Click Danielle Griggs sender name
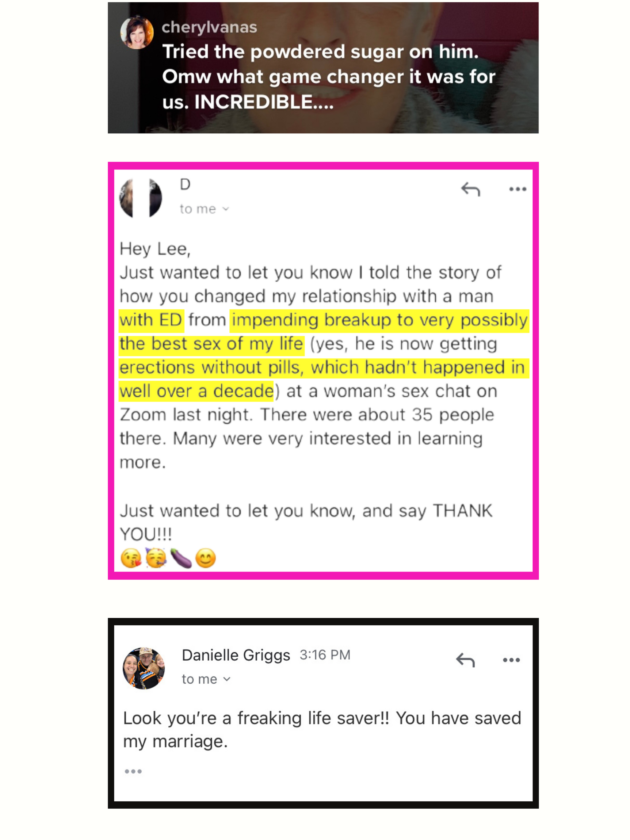The width and height of the screenshot is (630, 840). pos(236,655)
